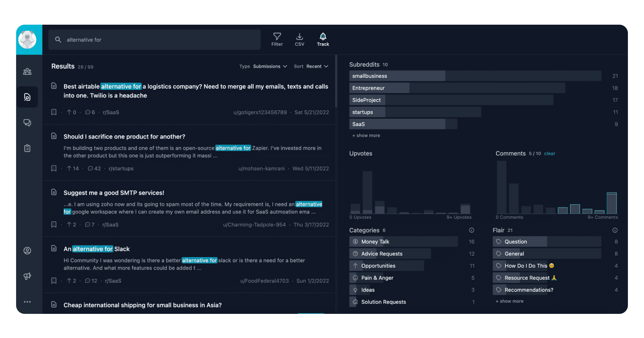Screen dimensions: 644x338
Task: Click the search magnifier icon
Action: pos(58,40)
